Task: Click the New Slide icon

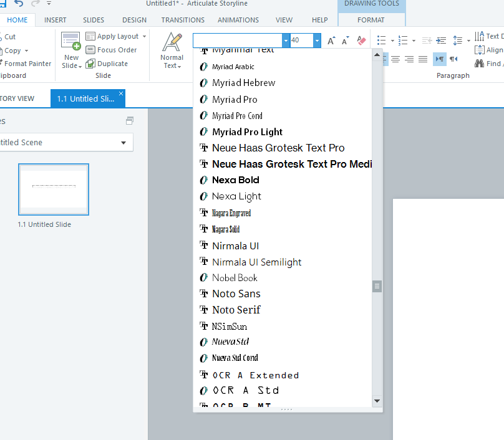Action: [70, 41]
